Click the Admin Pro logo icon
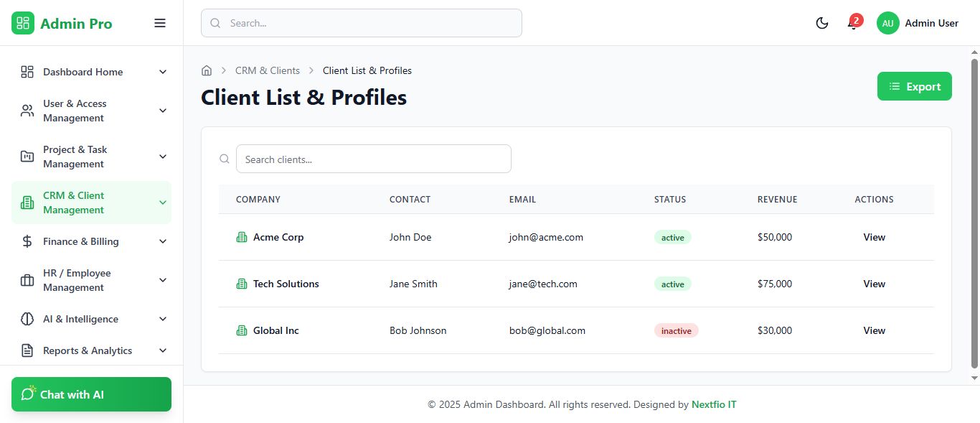This screenshot has width=980, height=423. coord(23,23)
